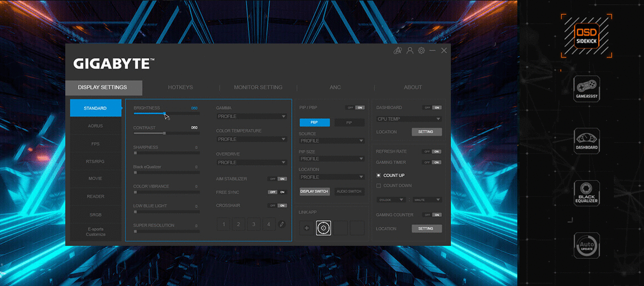Open the PIP/PBP Location dropdown
The height and width of the screenshot is (286, 644).
(x=332, y=177)
